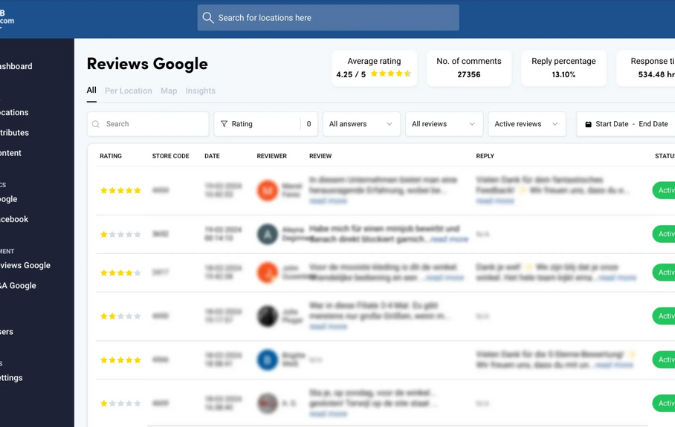Click the magnifier icon in location search bar
This screenshot has width=675, height=427.
coord(208,18)
